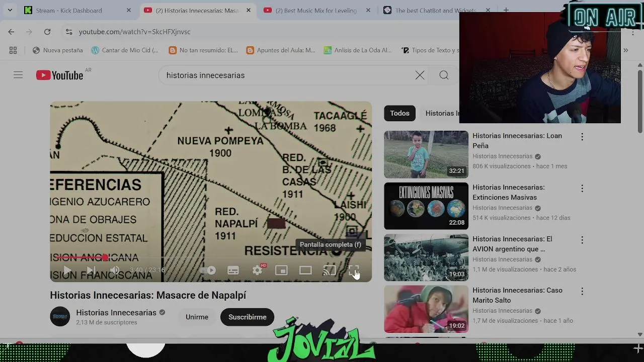Close the Kick Dashboard tab

click(129, 10)
